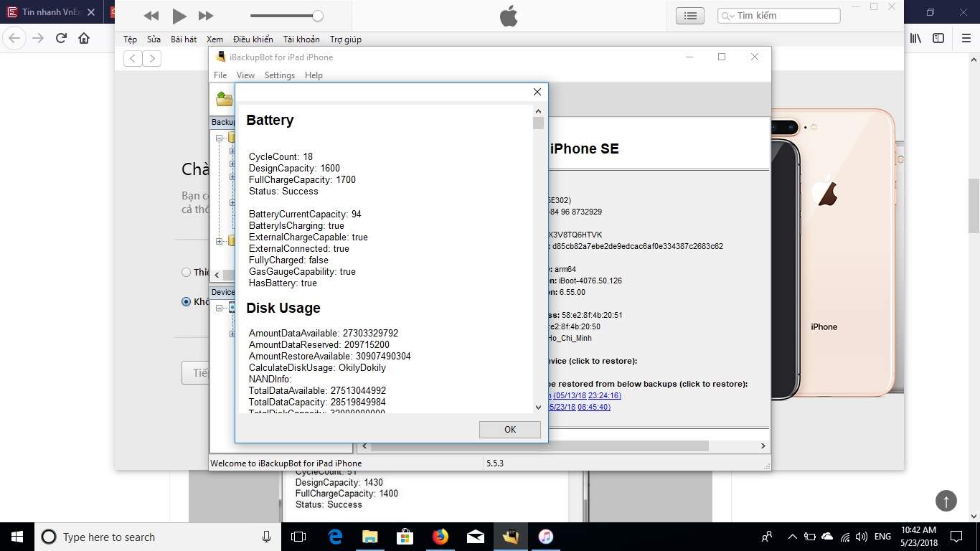This screenshot has width=980, height=551.
Task: Open iTunes from the Windows taskbar
Action: click(545, 537)
